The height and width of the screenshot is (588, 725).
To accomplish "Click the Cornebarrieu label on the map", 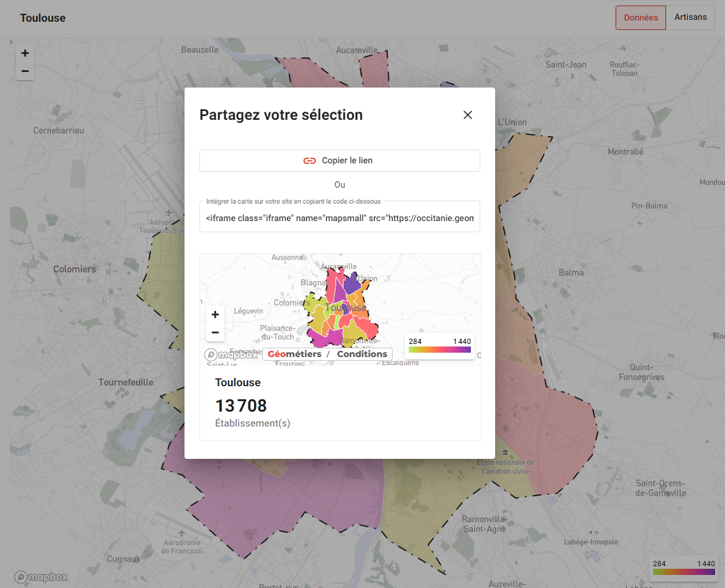I will (59, 130).
